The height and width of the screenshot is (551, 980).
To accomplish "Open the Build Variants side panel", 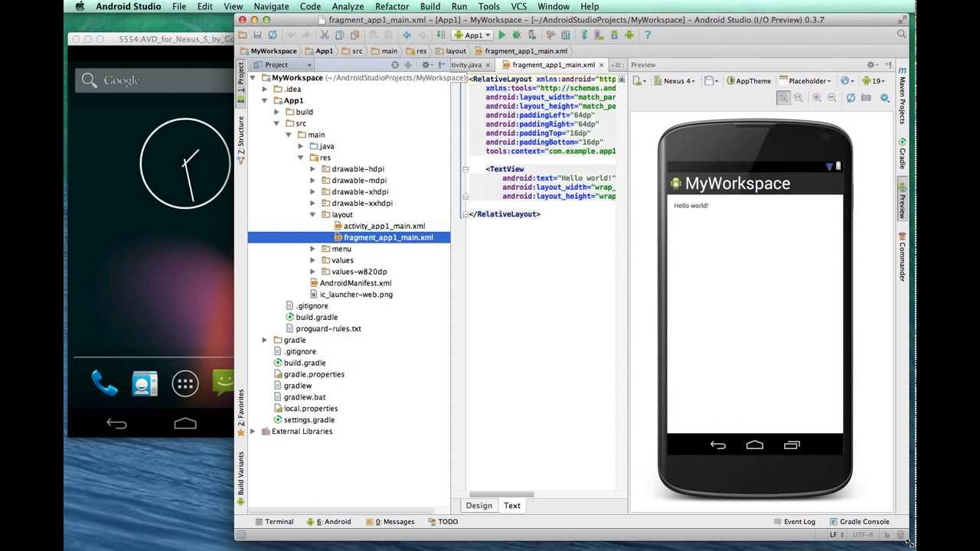I will 240,478.
